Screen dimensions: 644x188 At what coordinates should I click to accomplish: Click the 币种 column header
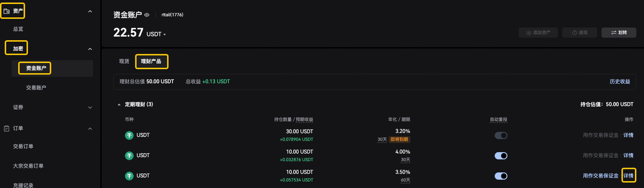(x=129, y=120)
